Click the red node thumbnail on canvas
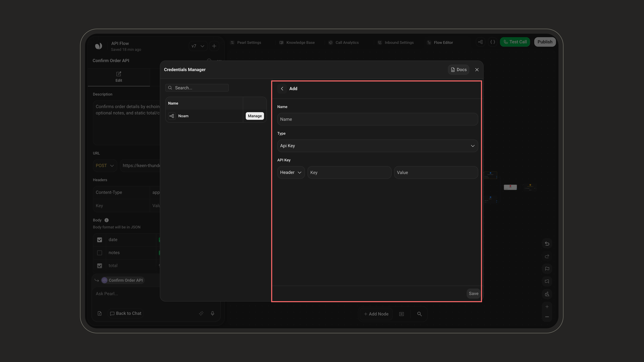The image size is (644, 362). click(510, 187)
